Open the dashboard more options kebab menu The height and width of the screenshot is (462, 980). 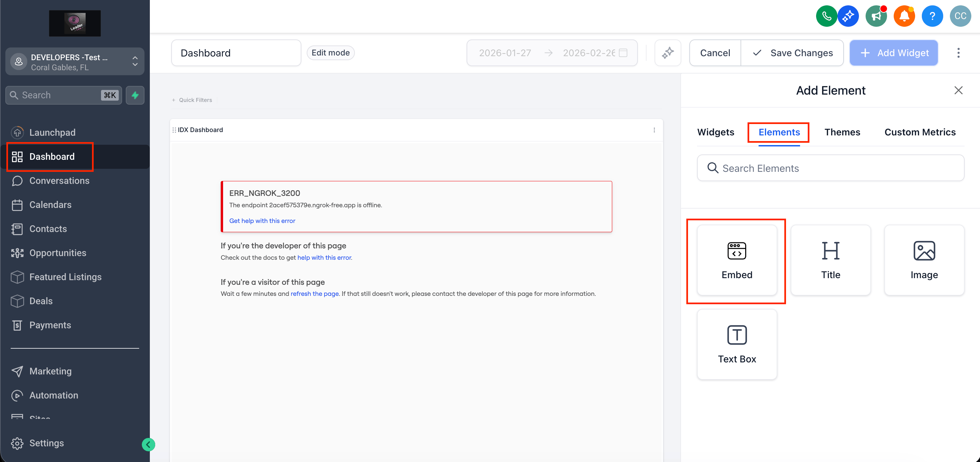coord(958,53)
